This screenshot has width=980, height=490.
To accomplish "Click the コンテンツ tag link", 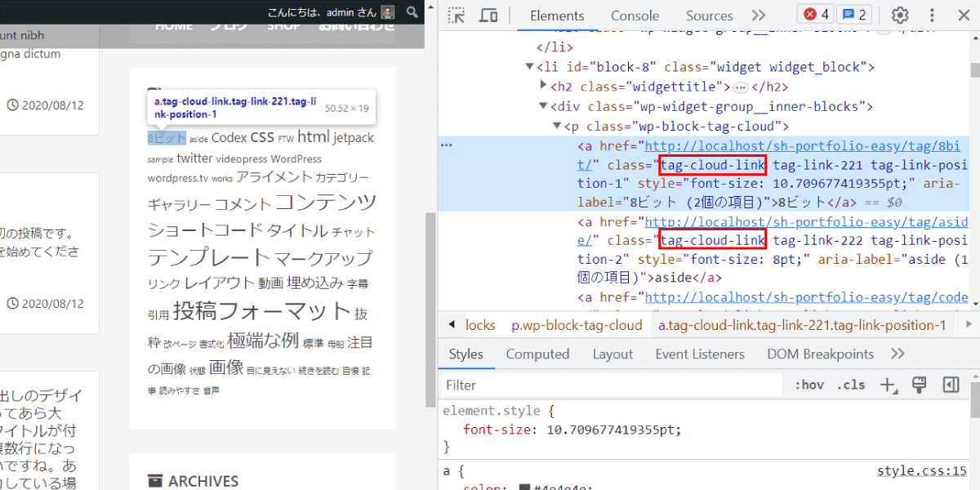I will click(x=327, y=202).
